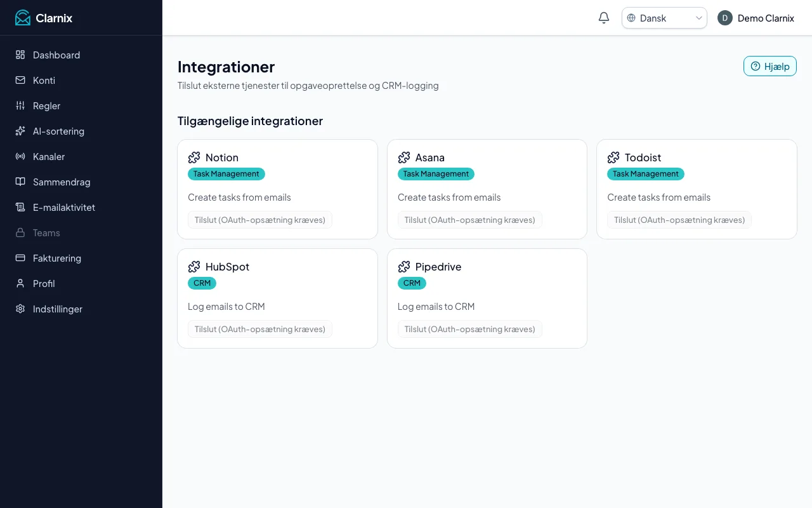Click the user avatar with letter D

pos(725,18)
